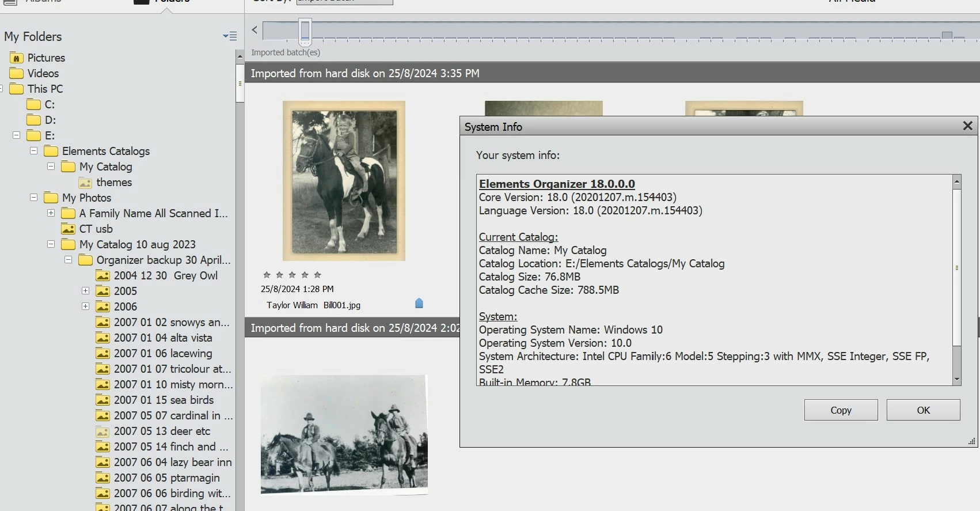Select the two horsemen photo thumbnail
The height and width of the screenshot is (511, 980).
(344, 434)
